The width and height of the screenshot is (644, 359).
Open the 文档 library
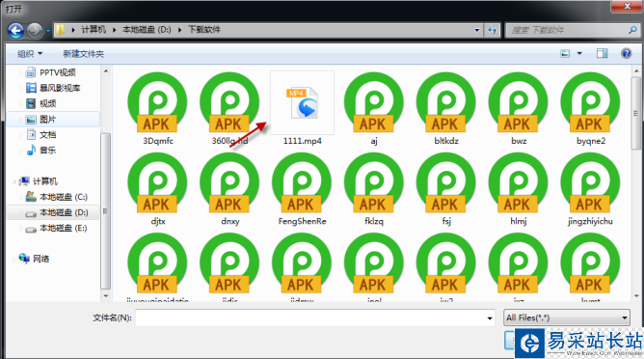pyautogui.click(x=47, y=135)
